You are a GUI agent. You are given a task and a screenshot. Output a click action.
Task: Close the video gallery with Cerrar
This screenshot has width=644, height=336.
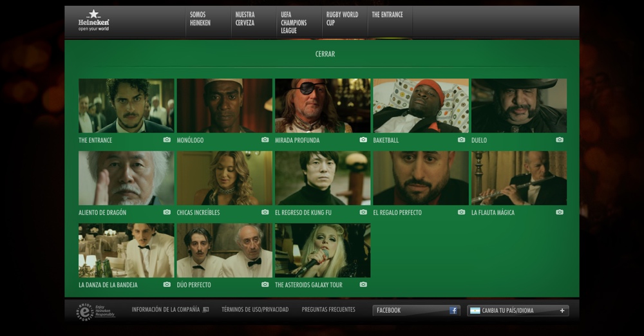pos(325,54)
